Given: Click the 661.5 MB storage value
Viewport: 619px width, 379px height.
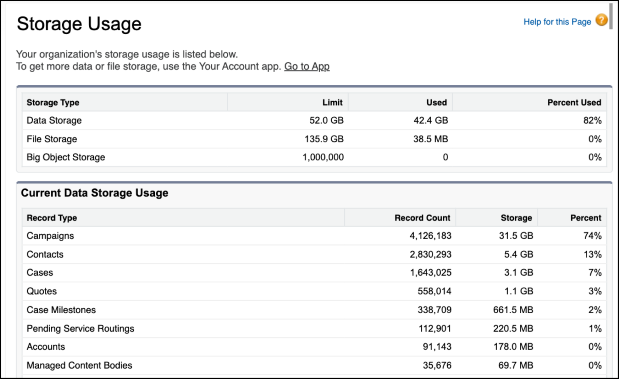Looking at the screenshot, I should tap(513, 310).
